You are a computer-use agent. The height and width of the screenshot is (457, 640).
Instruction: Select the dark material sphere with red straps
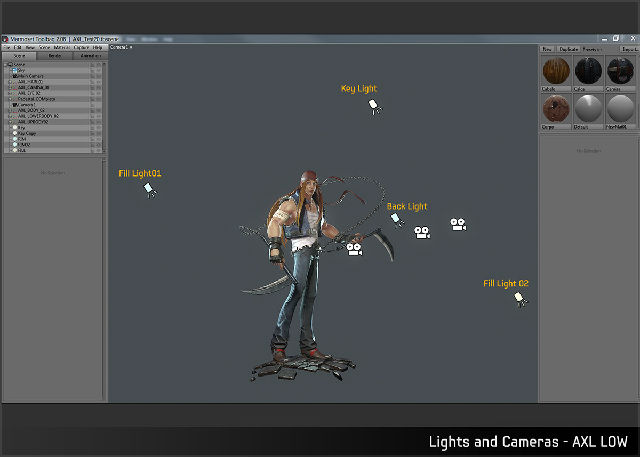tap(620, 71)
